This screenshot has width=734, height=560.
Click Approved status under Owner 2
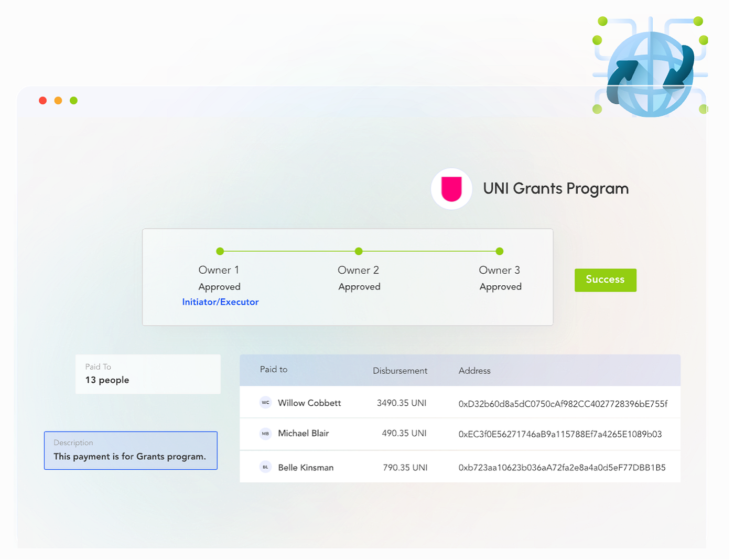pos(359,287)
